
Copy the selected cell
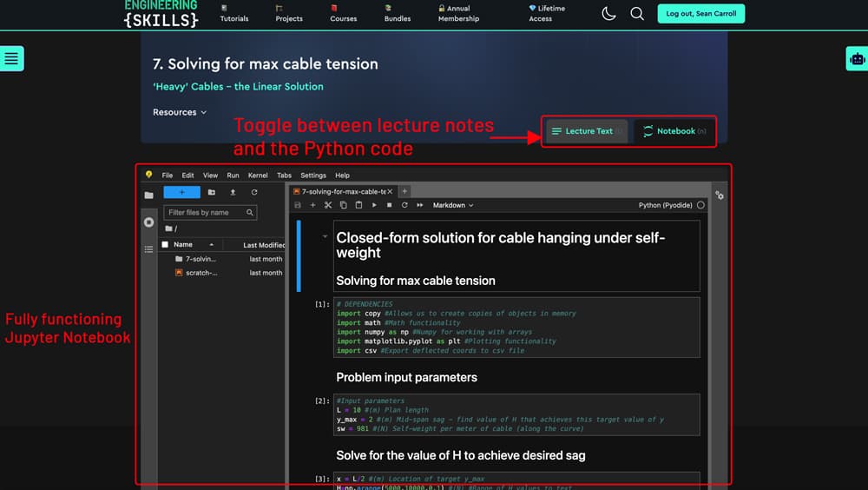(343, 205)
